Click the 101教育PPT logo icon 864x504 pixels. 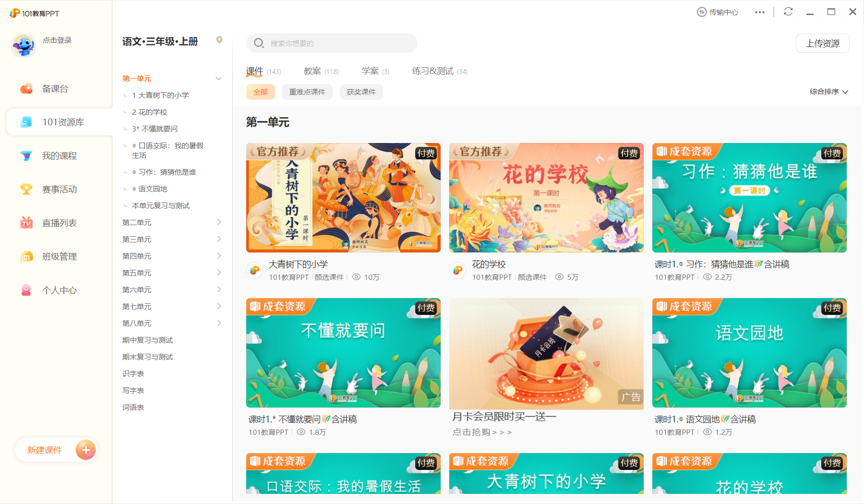15,13
